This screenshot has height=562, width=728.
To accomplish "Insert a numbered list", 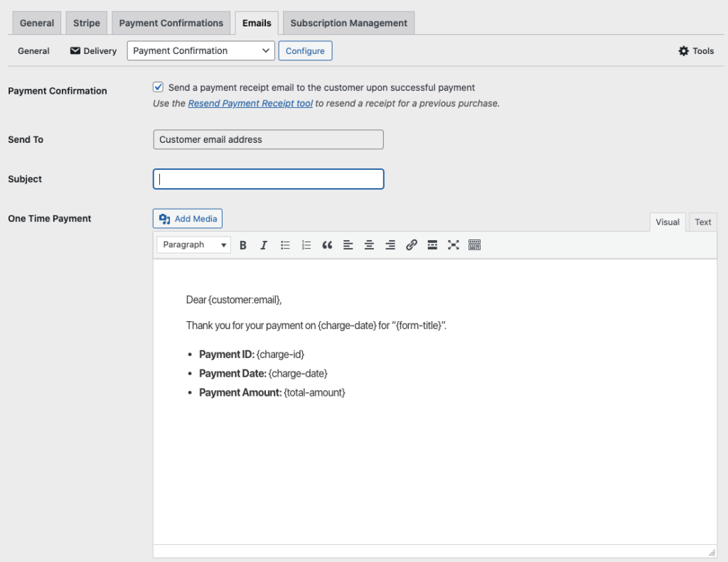I will [x=306, y=245].
